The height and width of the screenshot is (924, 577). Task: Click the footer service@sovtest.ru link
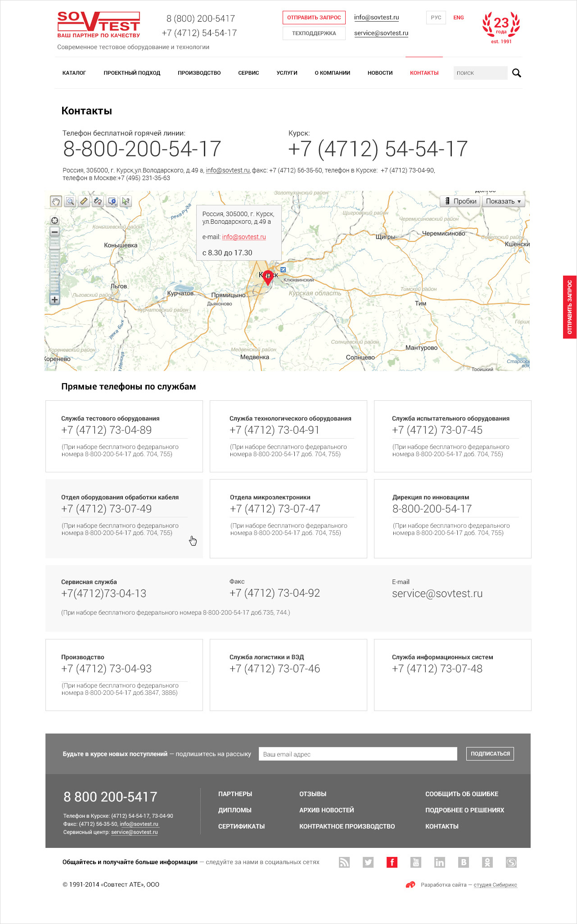coord(135,832)
